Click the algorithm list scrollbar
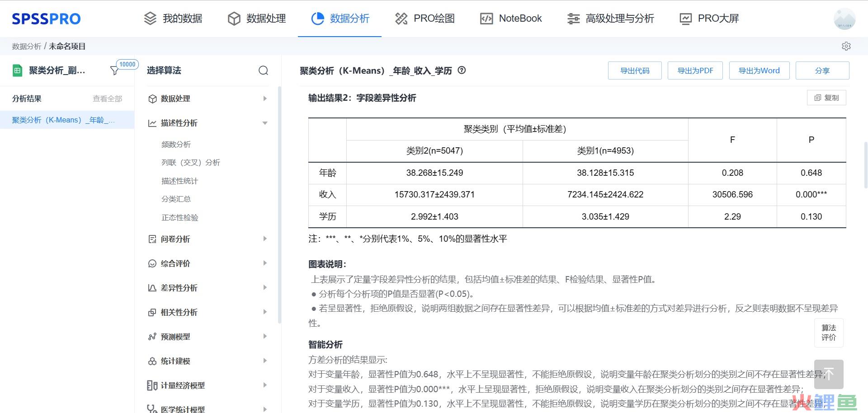The height and width of the screenshot is (413, 868). point(279,204)
